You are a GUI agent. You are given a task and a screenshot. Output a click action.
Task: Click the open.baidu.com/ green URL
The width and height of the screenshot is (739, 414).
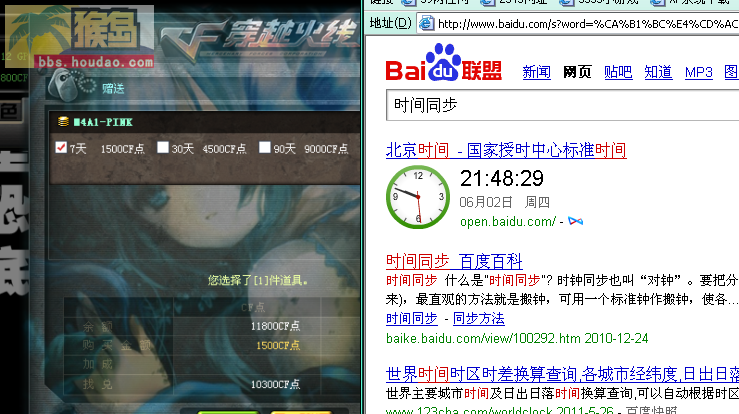(508, 222)
